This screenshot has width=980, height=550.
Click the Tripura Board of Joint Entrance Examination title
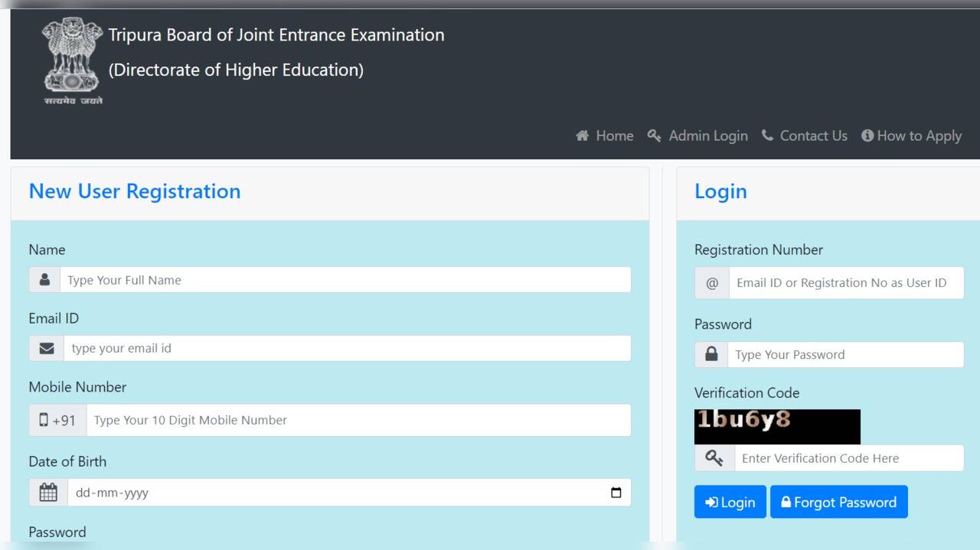click(276, 35)
